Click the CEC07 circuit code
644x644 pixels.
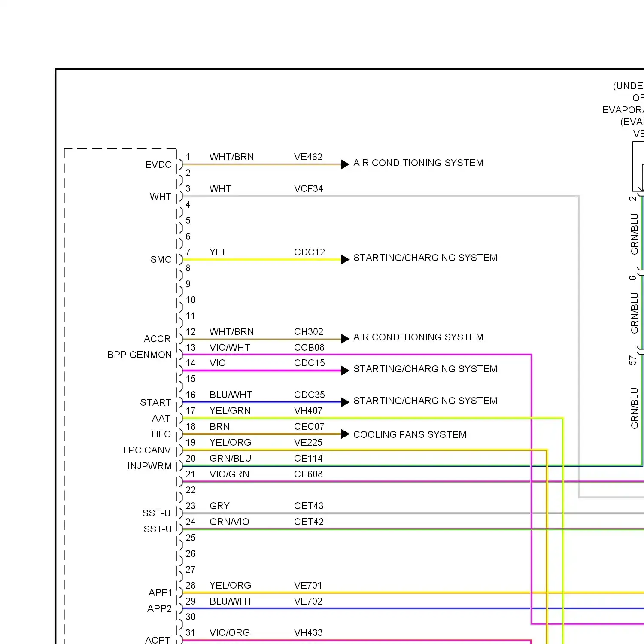click(x=309, y=427)
